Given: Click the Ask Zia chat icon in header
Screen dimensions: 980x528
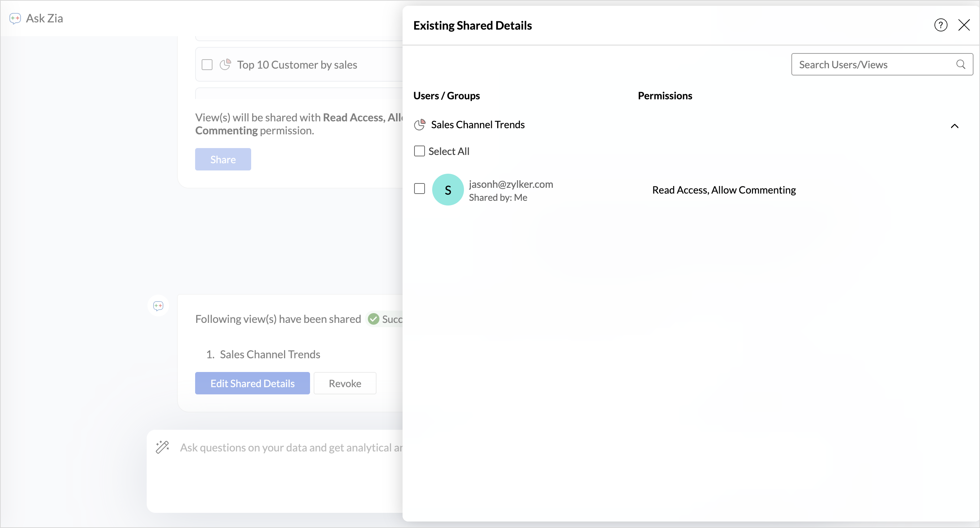Looking at the screenshot, I should tap(15, 18).
